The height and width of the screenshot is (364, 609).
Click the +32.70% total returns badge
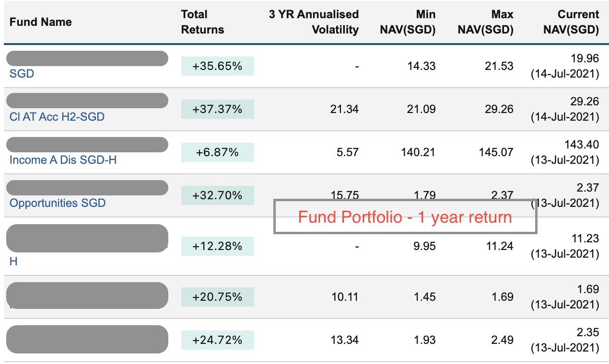pos(217,195)
